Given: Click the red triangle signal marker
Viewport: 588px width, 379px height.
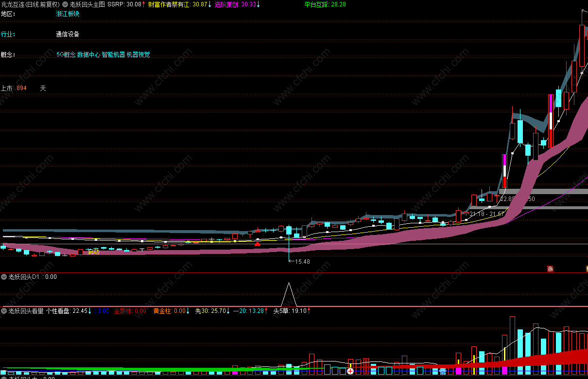Looking at the screenshot, I should (x=258, y=243).
